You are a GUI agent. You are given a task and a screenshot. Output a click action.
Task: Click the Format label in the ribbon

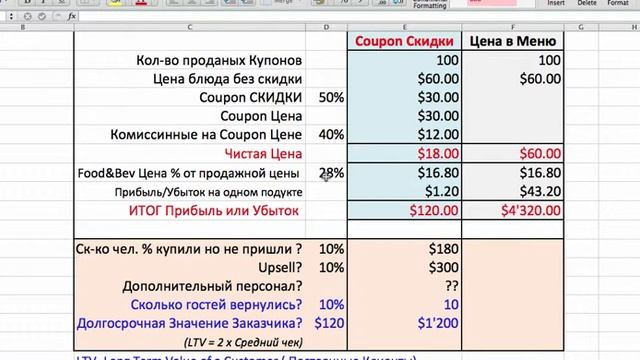pyautogui.click(x=618, y=3)
